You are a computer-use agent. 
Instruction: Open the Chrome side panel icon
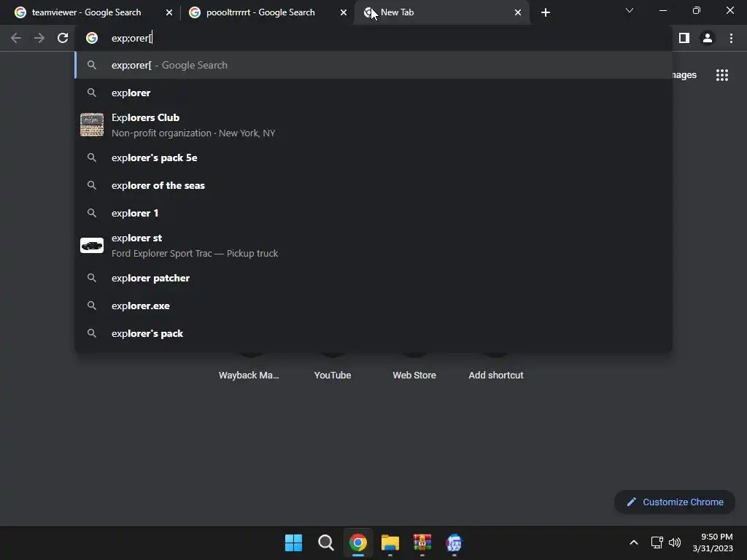tap(684, 38)
